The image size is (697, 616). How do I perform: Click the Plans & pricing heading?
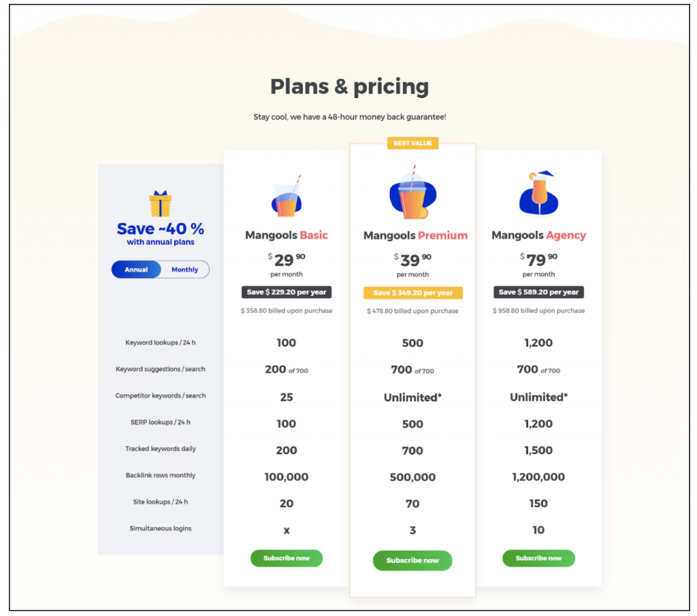(349, 86)
